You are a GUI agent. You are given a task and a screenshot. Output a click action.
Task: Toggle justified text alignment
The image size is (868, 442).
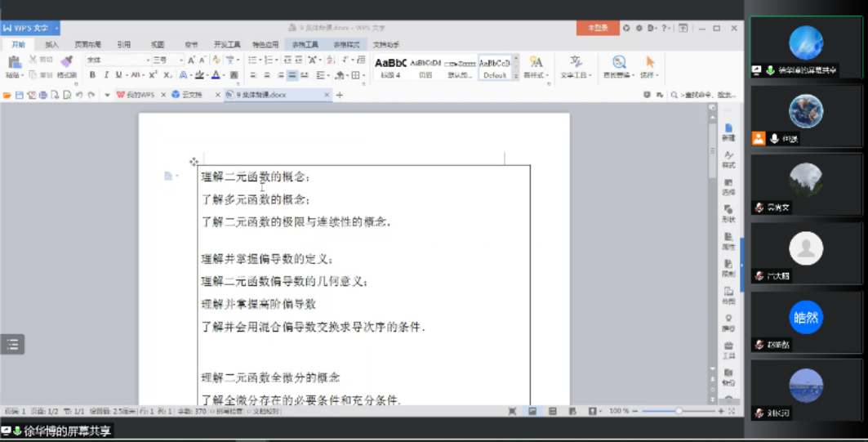coord(292,75)
